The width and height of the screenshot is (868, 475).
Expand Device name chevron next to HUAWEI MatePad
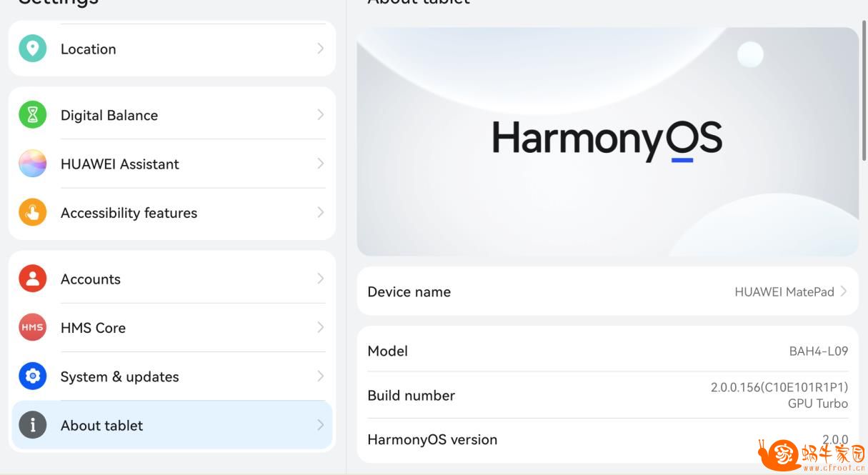[x=843, y=291]
